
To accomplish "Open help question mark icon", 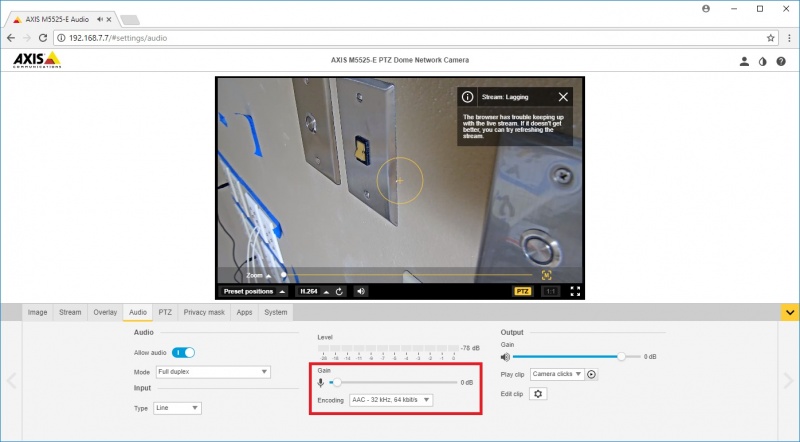I will (x=781, y=62).
